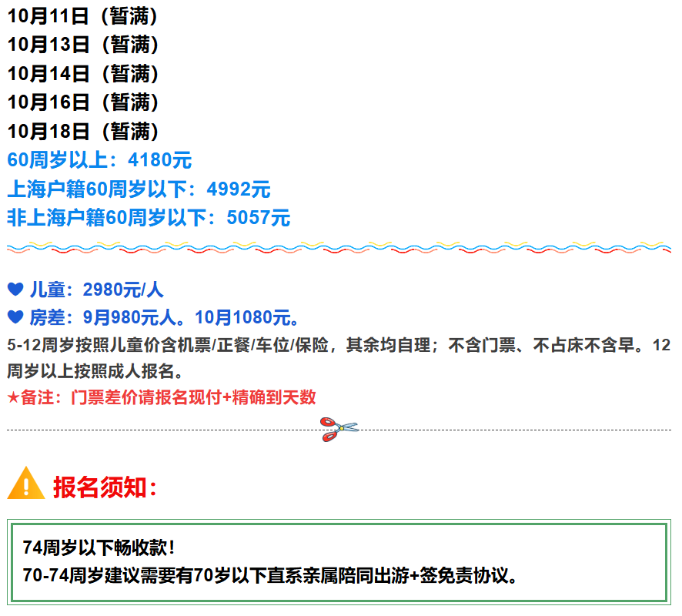Click the text 儿童：2980元/人

pos(96,290)
